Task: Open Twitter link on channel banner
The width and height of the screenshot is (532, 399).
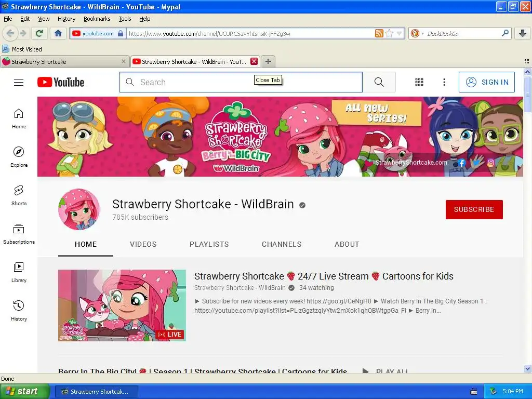Action: 477,162
